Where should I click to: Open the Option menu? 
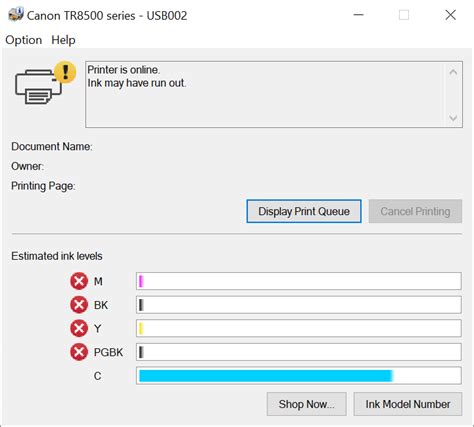coord(24,40)
